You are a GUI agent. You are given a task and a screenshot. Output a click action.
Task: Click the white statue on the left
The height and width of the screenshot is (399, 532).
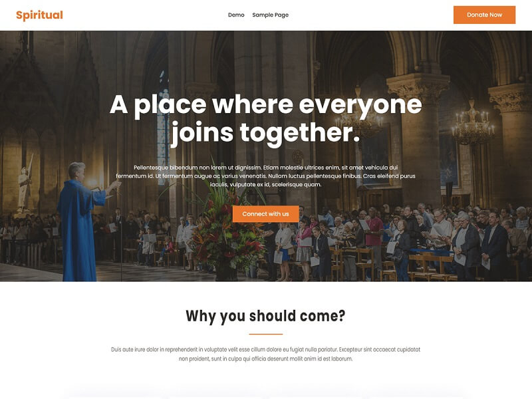(x=25, y=185)
